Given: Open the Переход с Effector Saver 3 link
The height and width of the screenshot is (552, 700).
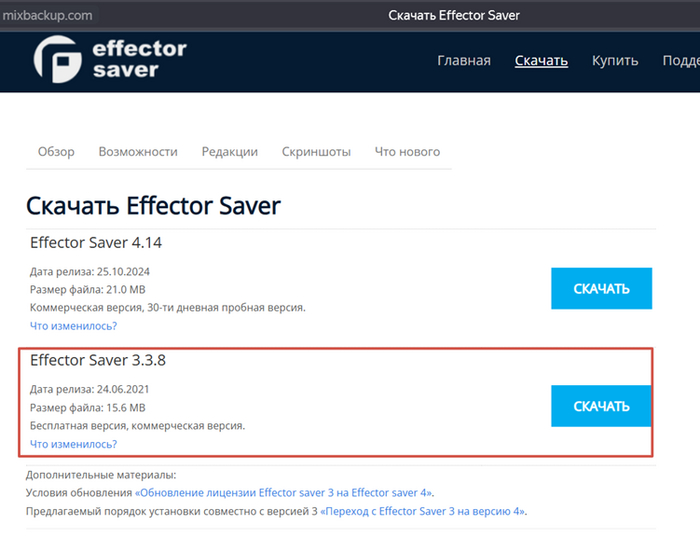Looking at the screenshot, I should (x=421, y=511).
